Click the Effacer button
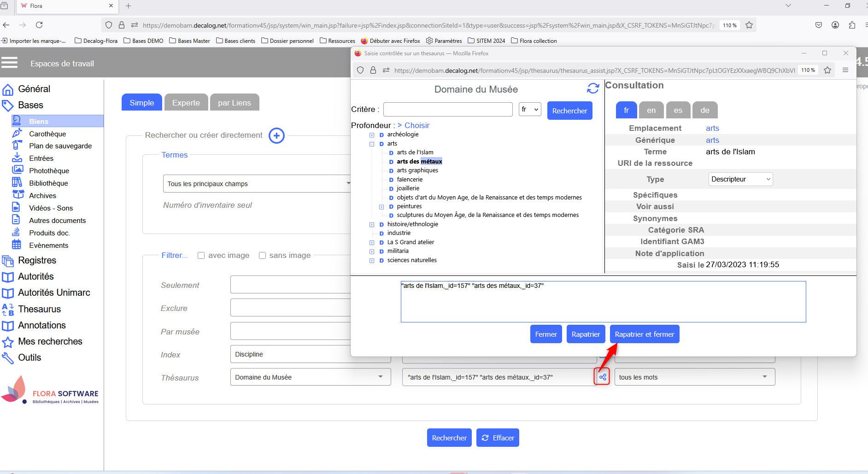Image resolution: width=868 pixels, height=474 pixels. point(498,438)
